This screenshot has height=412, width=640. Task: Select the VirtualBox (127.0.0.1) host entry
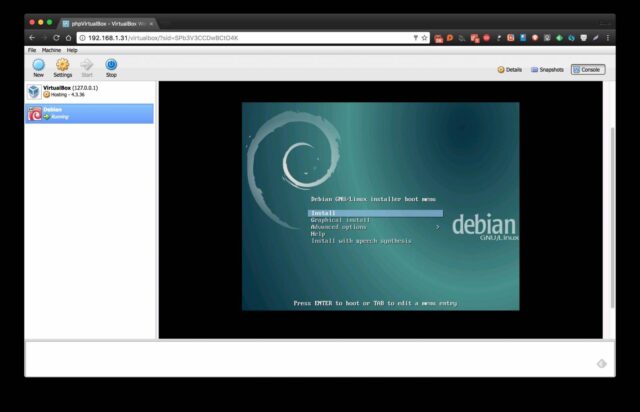coord(90,91)
